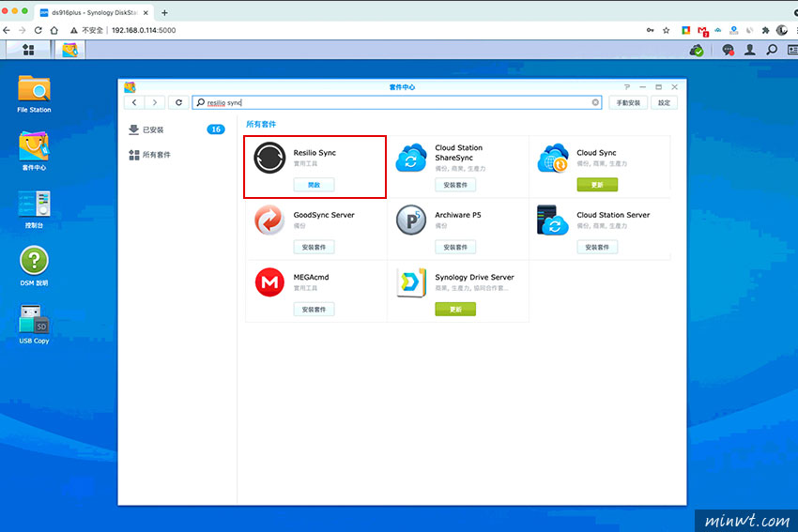Viewport: 798px width, 532px height.
Task: Install Cloud Station ShareSync package
Action: coord(455,185)
